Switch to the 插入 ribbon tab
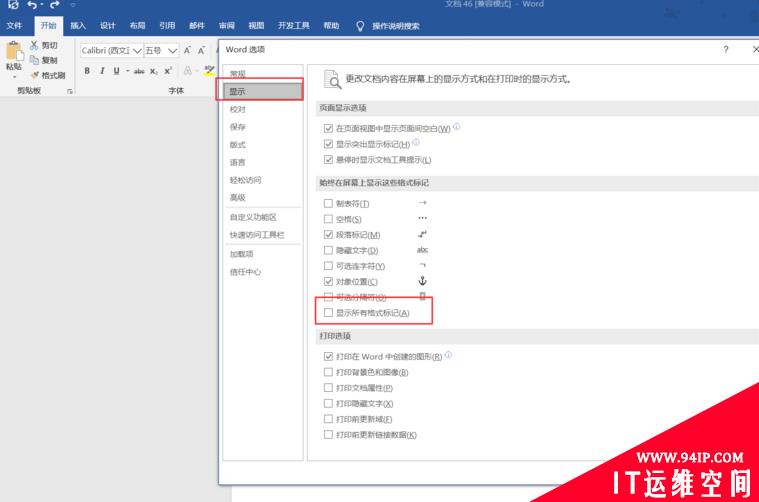The image size is (759, 502). point(77,26)
